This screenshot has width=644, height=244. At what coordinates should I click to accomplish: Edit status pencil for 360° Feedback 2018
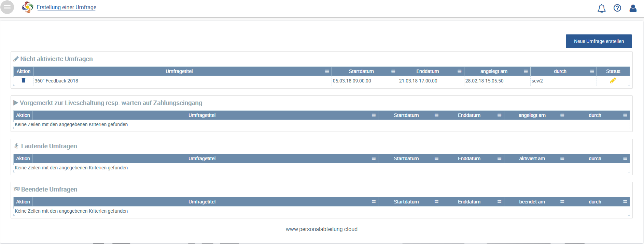pos(613,80)
